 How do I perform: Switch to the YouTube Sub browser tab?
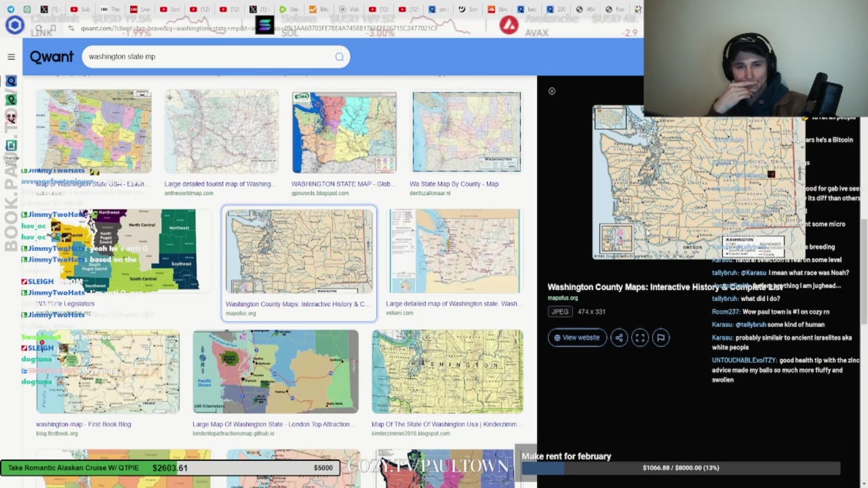click(x=81, y=9)
